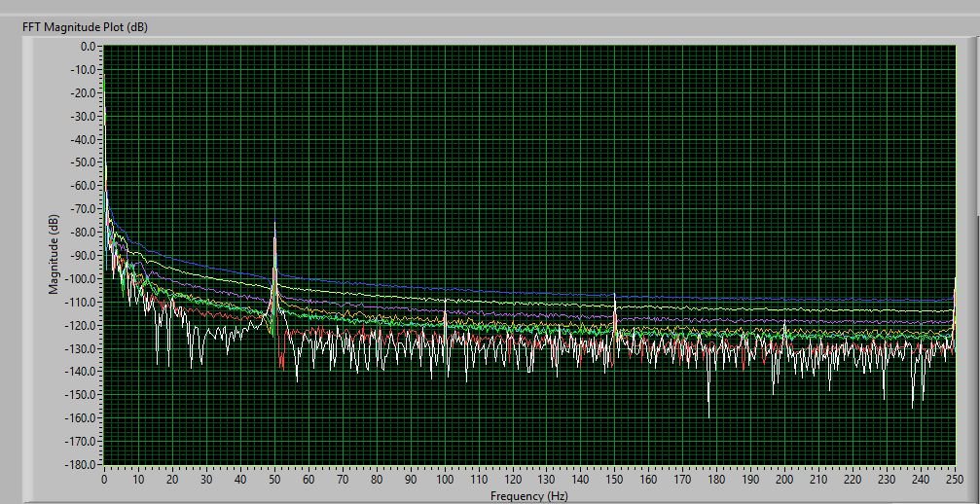Image resolution: width=980 pixels, height=504 pixels.
Task: Click the -10.0 Y-axis tick label
Action: 85,69
